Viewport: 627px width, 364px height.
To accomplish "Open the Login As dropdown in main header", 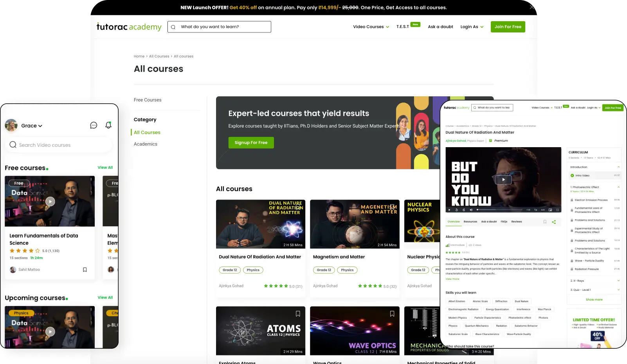I will click(472, 27).
